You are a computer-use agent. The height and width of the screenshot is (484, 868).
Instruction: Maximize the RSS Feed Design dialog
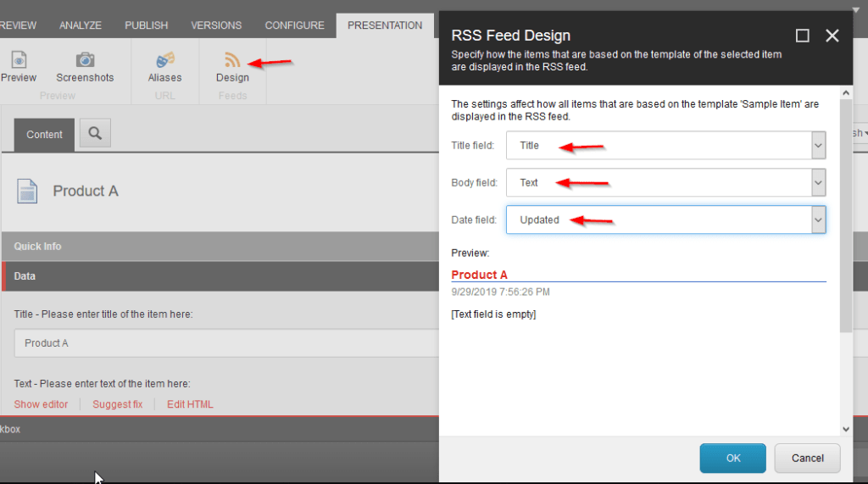802,36
